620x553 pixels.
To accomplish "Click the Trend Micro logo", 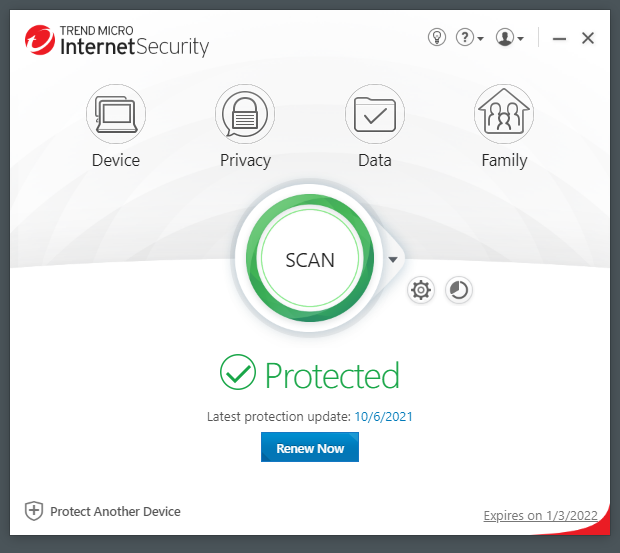I will (x=42, y=40).
